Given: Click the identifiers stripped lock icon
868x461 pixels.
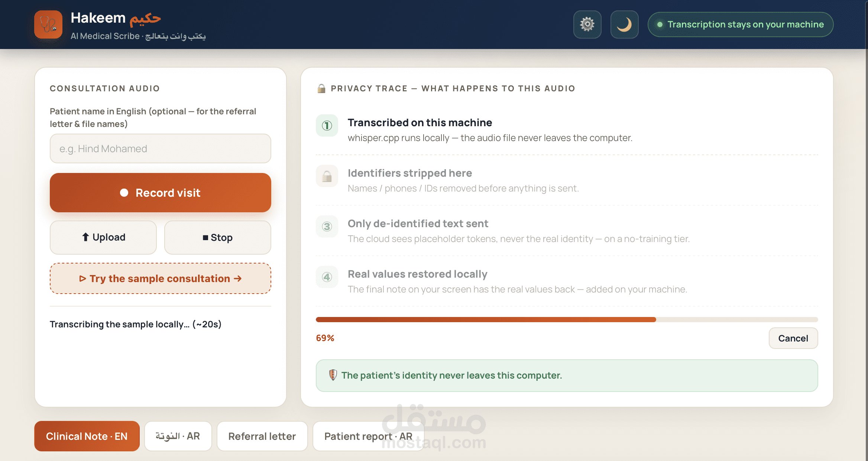Looking at the screenshot, I should point(327,176).
